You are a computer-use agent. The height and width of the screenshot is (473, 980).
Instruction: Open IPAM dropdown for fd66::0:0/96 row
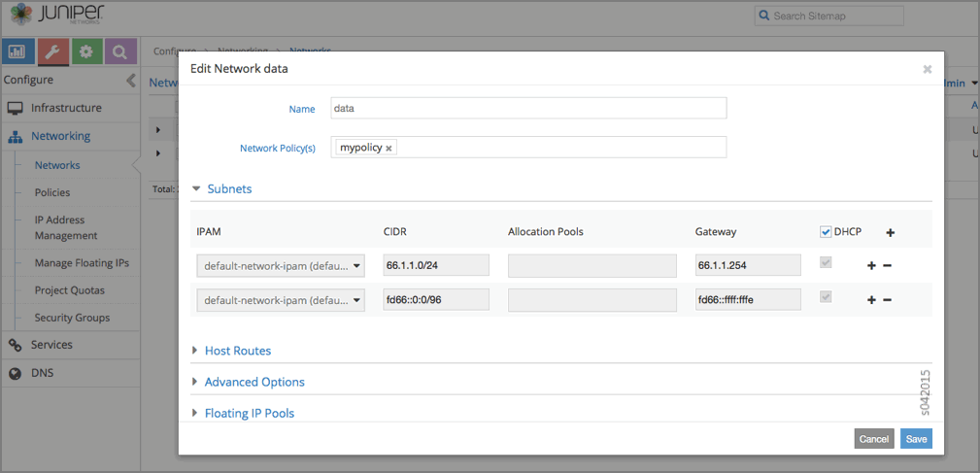point(281,300)
